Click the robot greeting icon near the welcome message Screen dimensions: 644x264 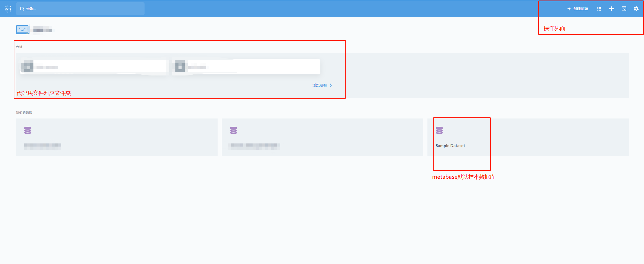pos(22,29)
